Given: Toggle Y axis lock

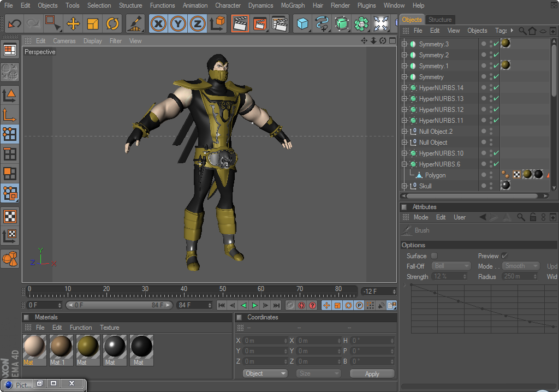Looking at the screenshot, I should click(179, 24).
